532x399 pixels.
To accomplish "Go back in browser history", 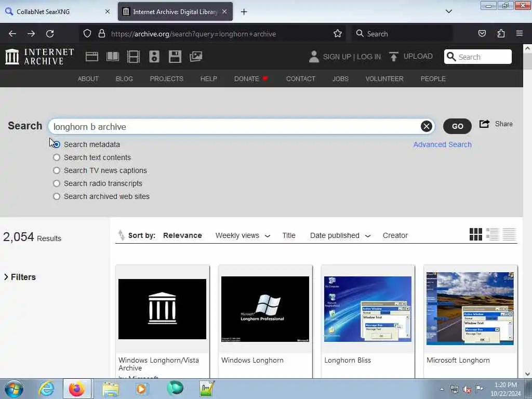I will coord(12,34).
